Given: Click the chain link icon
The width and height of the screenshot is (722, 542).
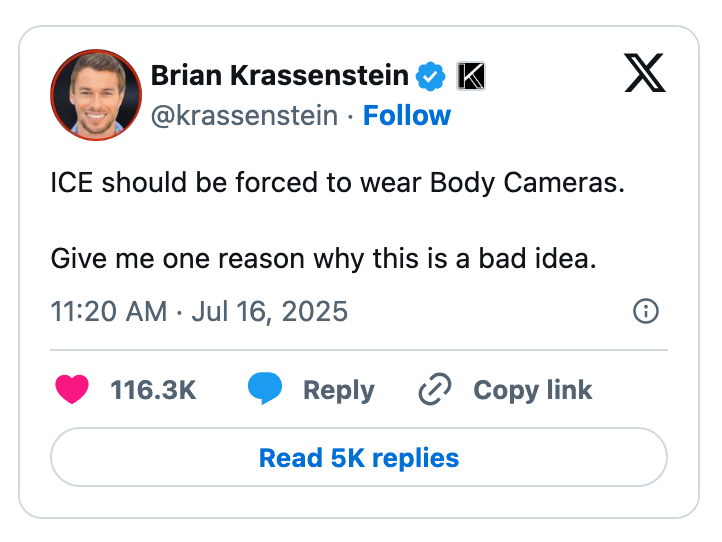Looking at the screenshot, I should point(434,390).
